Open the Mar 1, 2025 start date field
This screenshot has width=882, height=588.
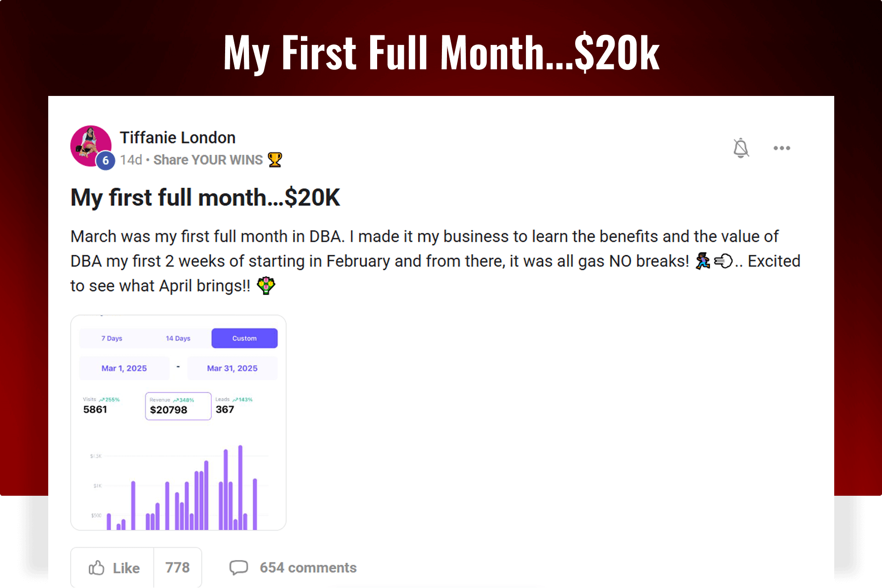pos(124,368)
